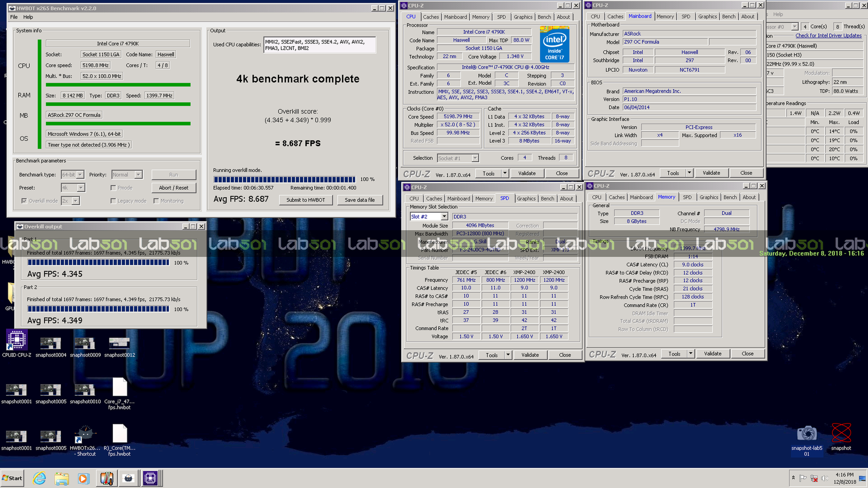The height and width of the screenshot is (488, 868).
Task: Click Close in the Memory CPU-Z window
Action: coord(747,354)
